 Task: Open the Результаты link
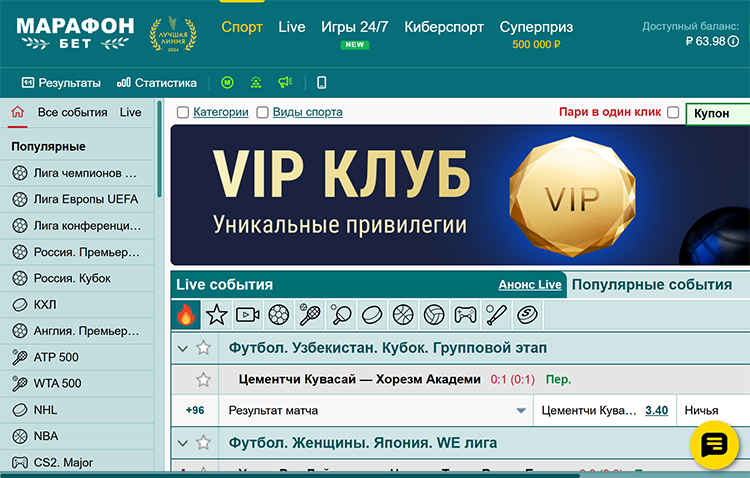coord(61,83)
